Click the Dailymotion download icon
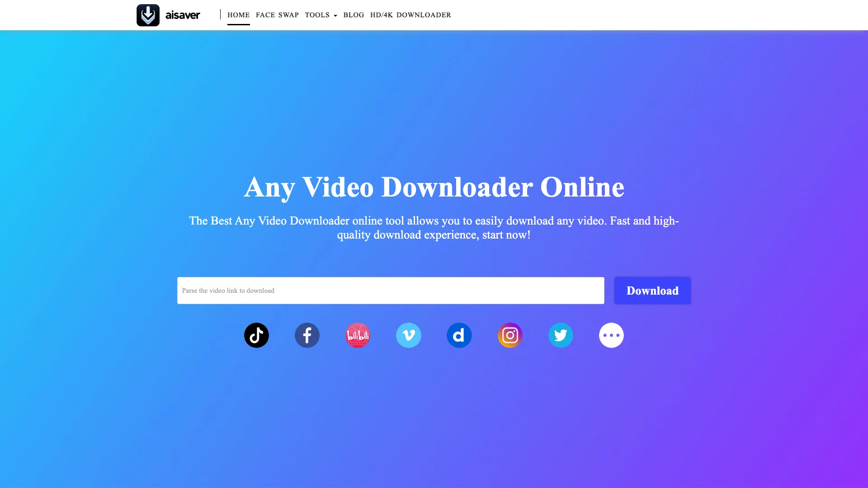 point(459,335)
